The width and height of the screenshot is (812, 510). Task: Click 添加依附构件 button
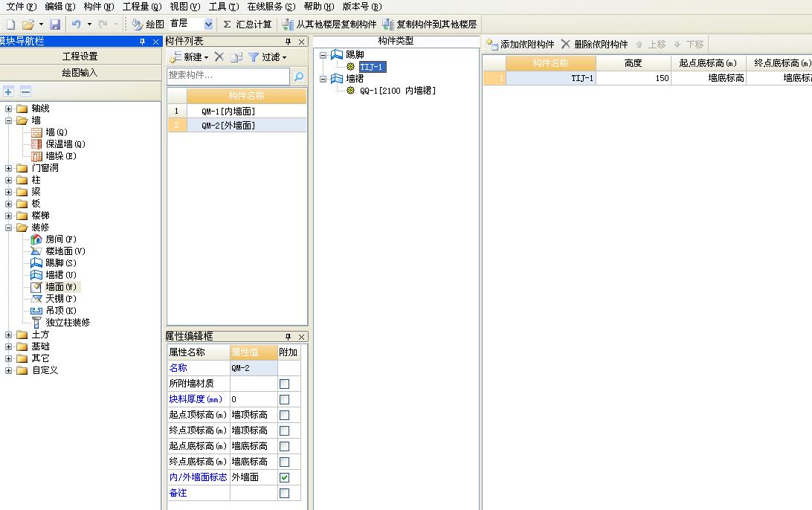coord(521,45)
